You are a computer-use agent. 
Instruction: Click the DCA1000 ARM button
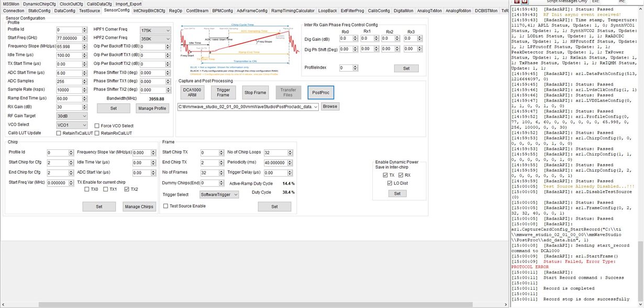coord(192,93)
